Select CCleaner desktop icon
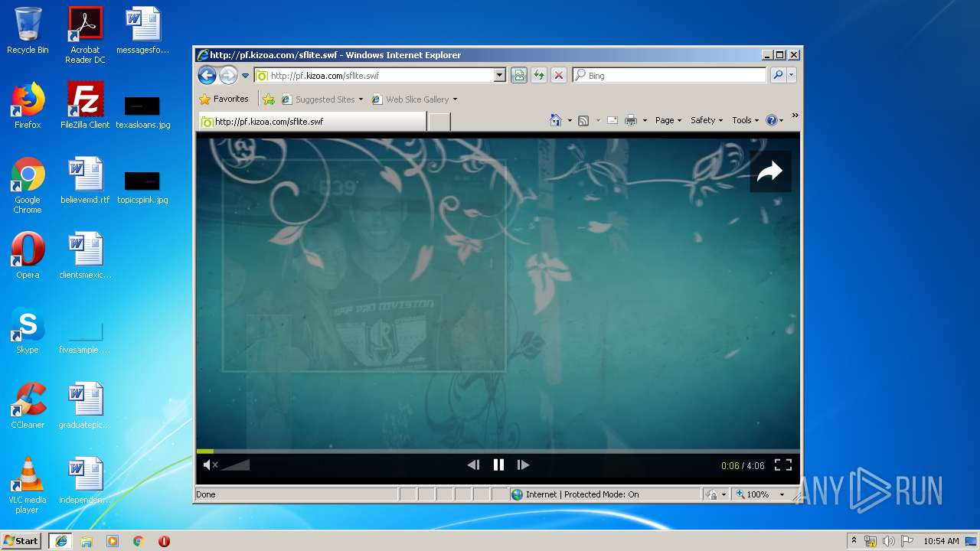The image size is (980, 551). [x=28, y=406]
